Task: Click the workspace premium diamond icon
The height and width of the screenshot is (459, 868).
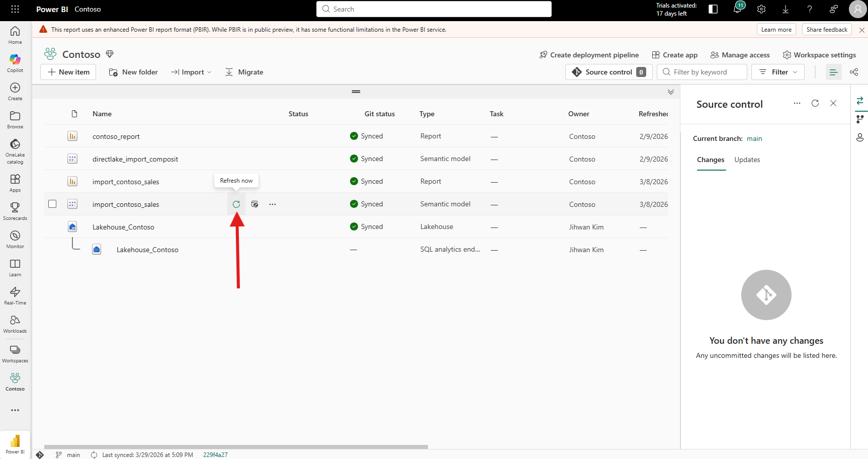Action: [110, 54]
